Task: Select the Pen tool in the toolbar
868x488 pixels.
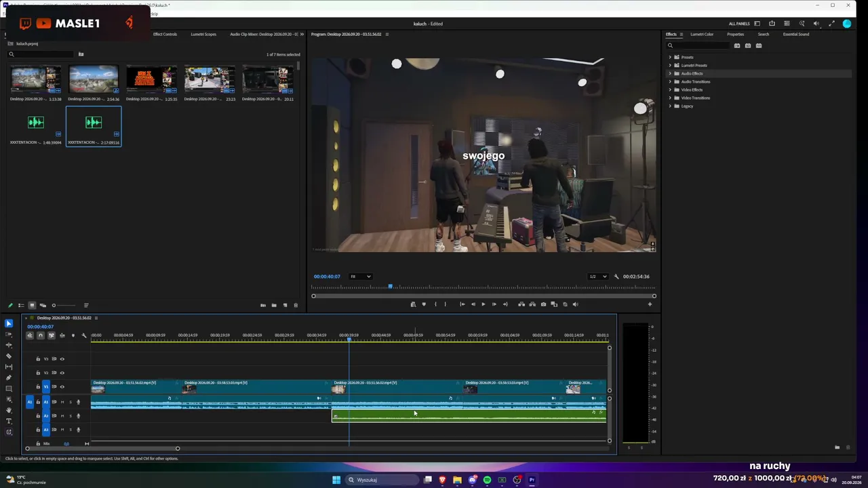Action: click(x=9, y=378)
